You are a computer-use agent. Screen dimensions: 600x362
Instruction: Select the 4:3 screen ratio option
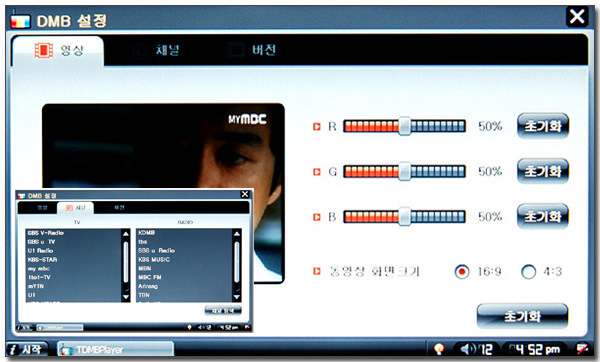(x=528, y=272)
